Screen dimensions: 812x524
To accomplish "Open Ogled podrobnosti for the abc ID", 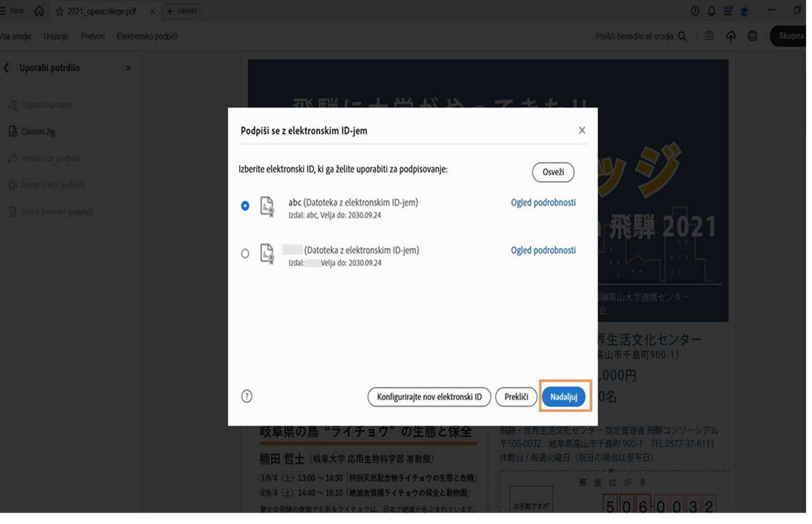I will (x=543, y=202).
